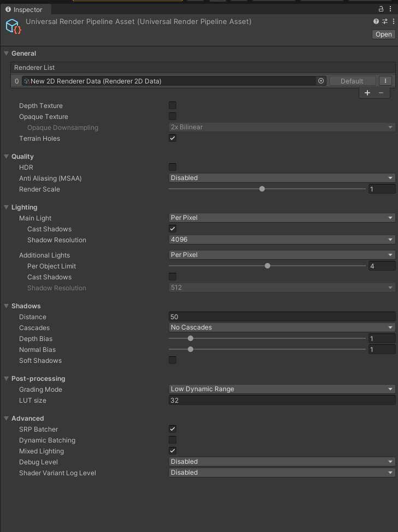Open the renderer list entry options menu
Screen dimensions: 398x532
point(385,81)
